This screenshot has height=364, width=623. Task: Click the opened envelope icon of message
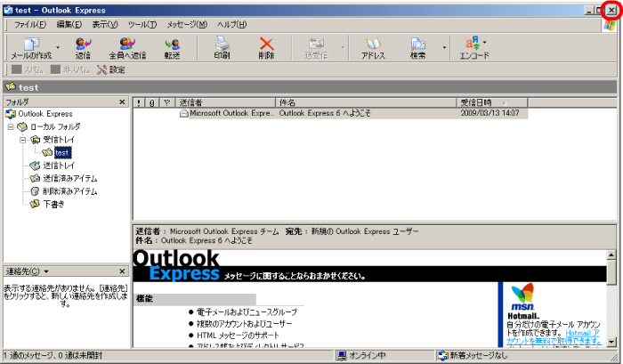(183, 114)
